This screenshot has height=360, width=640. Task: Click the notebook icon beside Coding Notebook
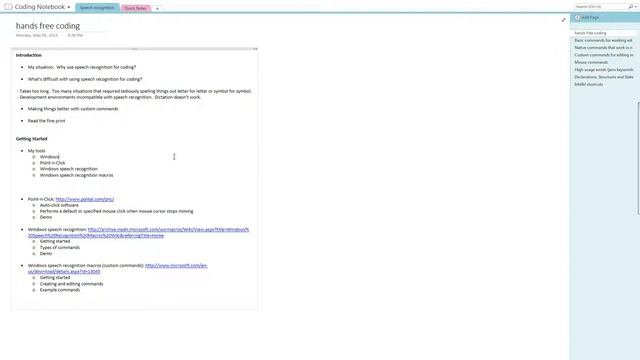tap(8, 7)
